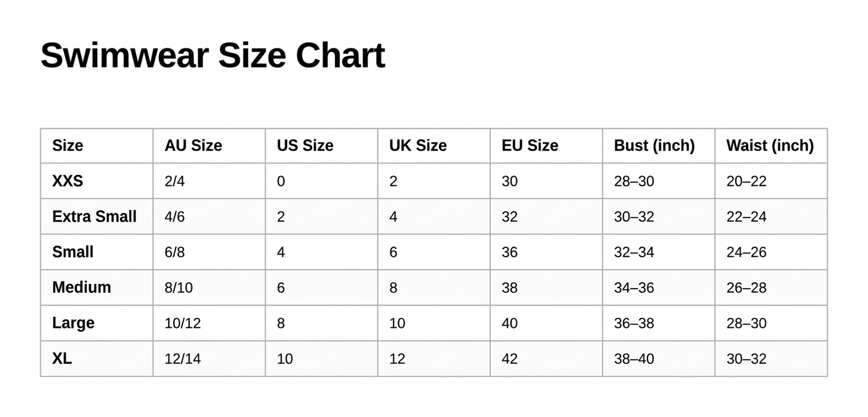The image size is (868, 417).
Task: Click the AU size 8/10 cell
Action: (178, 288)
